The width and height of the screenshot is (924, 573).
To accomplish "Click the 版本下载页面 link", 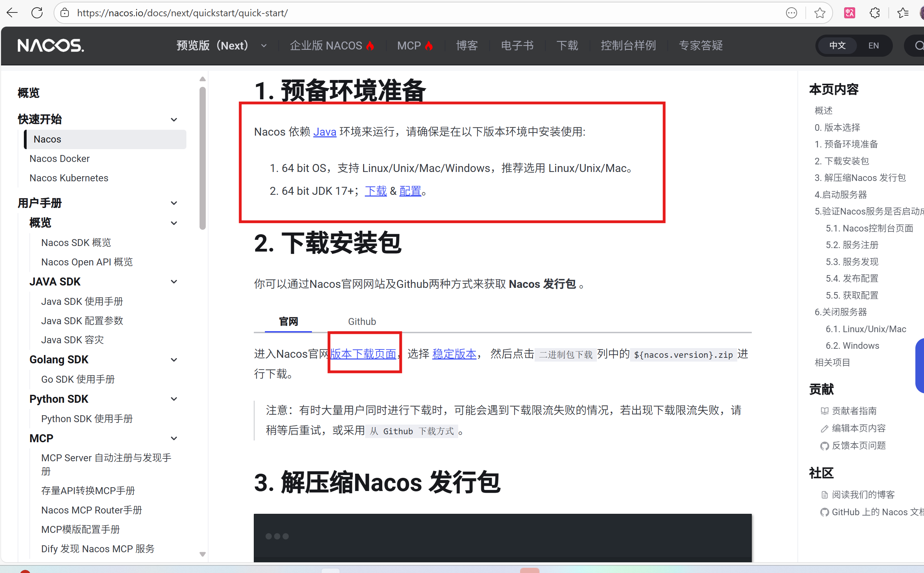I will (363, 354).
